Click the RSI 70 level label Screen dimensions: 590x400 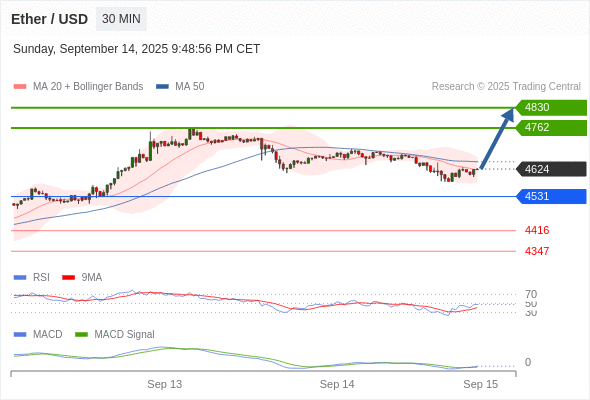(x=531, y=294)
